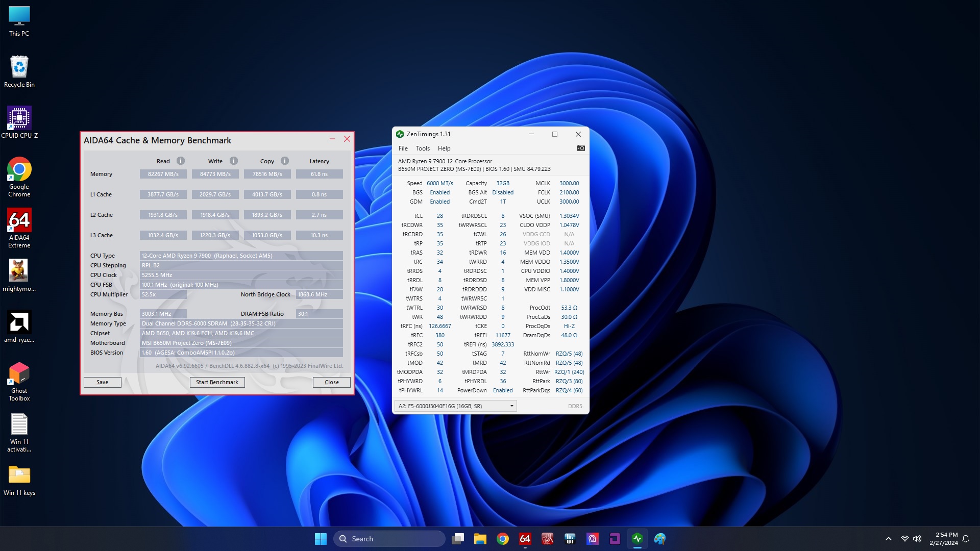Switch to ZenTimings on the taskbar
This screenshot has width=980, height=551.
(x=638, y=539)
